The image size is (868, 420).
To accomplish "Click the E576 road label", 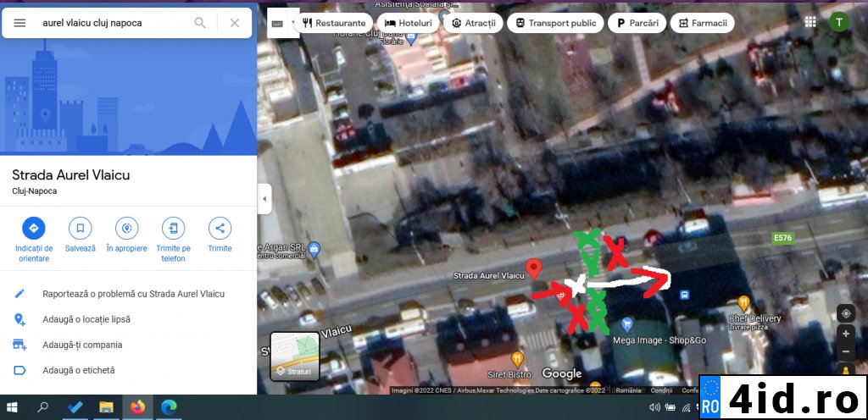I will tap(783, 238).
